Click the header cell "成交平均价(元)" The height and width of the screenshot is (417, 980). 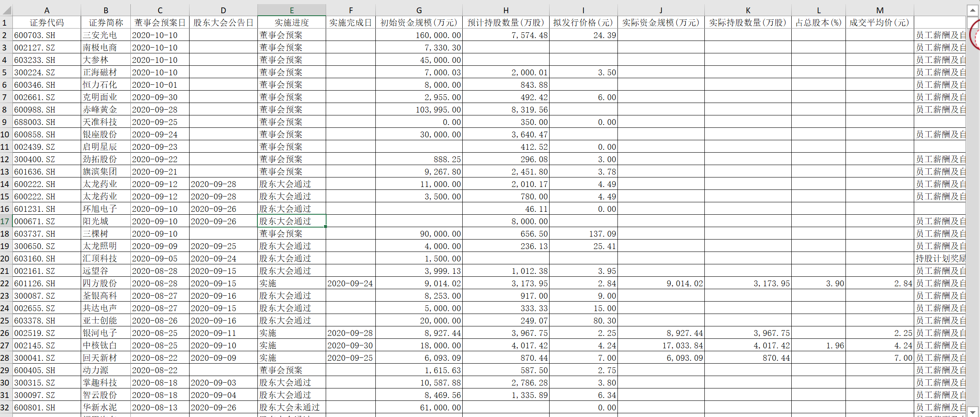[880, 22]
